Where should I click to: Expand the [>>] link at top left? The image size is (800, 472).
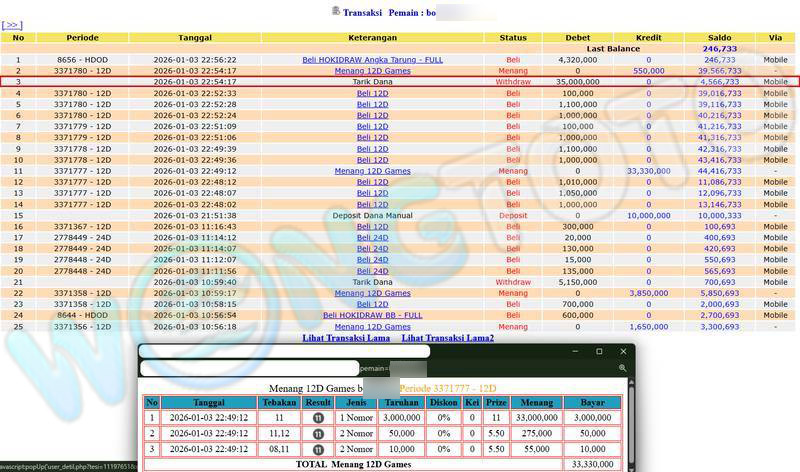coord(11,25)
